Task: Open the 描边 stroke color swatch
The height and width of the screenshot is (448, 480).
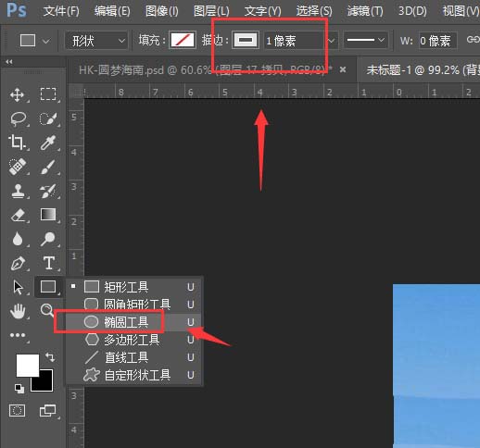Action: click(246, 40)
